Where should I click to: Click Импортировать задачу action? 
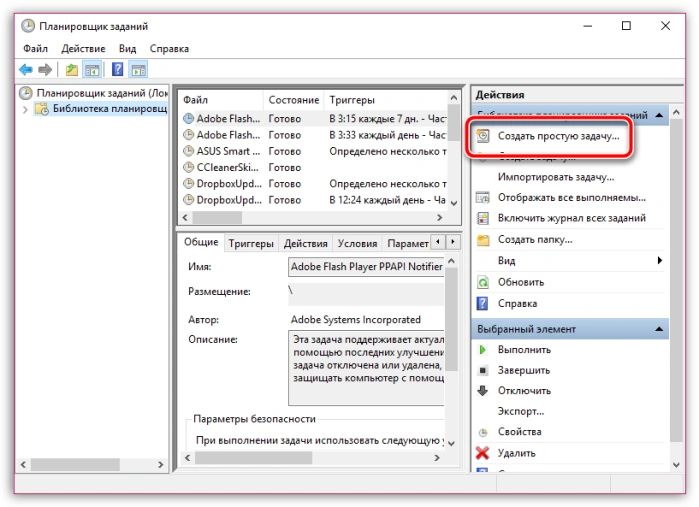(556, 177)
